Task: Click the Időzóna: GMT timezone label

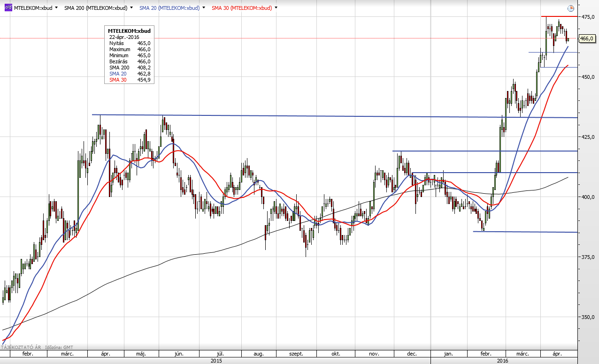Action: 59,348
